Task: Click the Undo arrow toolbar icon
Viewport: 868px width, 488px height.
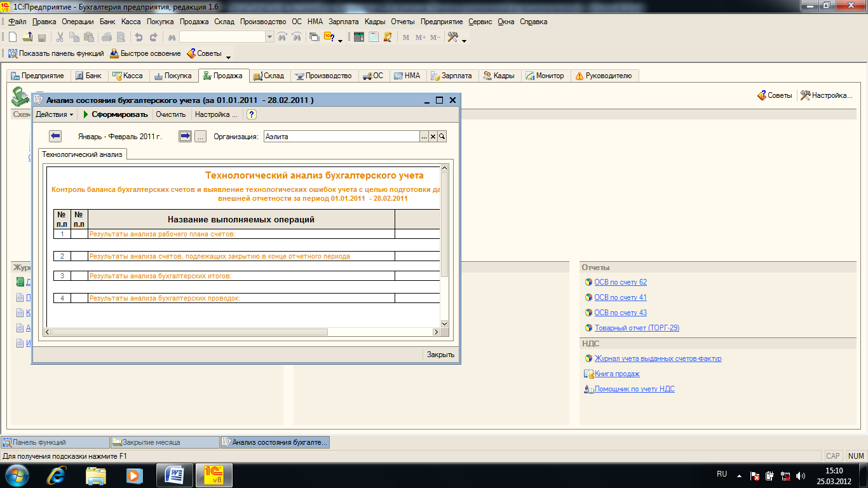Action: (x=139, y=37)
